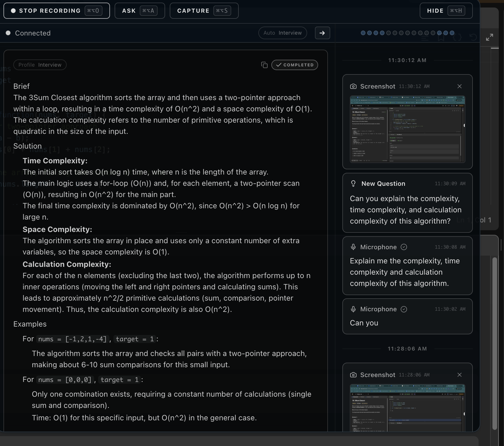
Task: Click the code snippet 'nums = [-1,2,1,-4]'
Action: click(x=72, y=339)
